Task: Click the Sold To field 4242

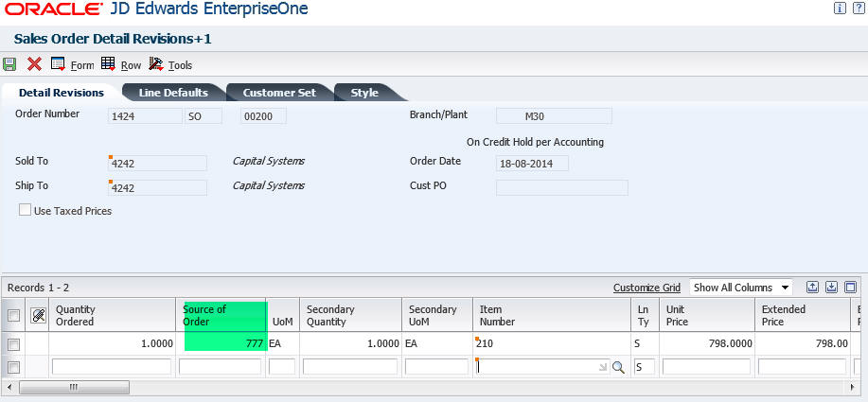Action: coord(157,163)
